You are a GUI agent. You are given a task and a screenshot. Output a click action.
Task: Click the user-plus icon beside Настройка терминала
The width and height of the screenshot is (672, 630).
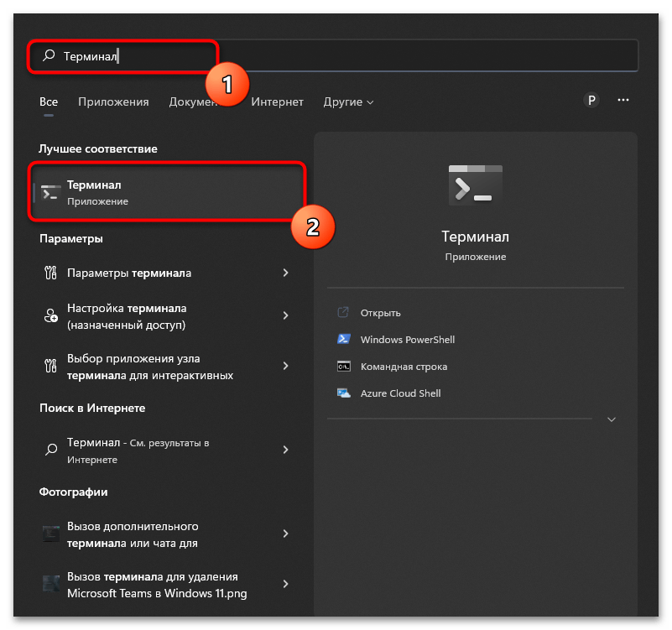[x=51, y=315]
